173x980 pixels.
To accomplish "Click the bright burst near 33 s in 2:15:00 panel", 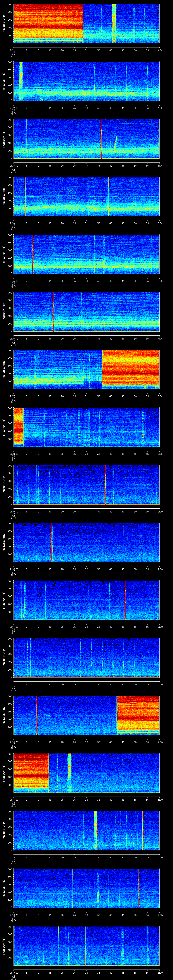I will (95, 831).
